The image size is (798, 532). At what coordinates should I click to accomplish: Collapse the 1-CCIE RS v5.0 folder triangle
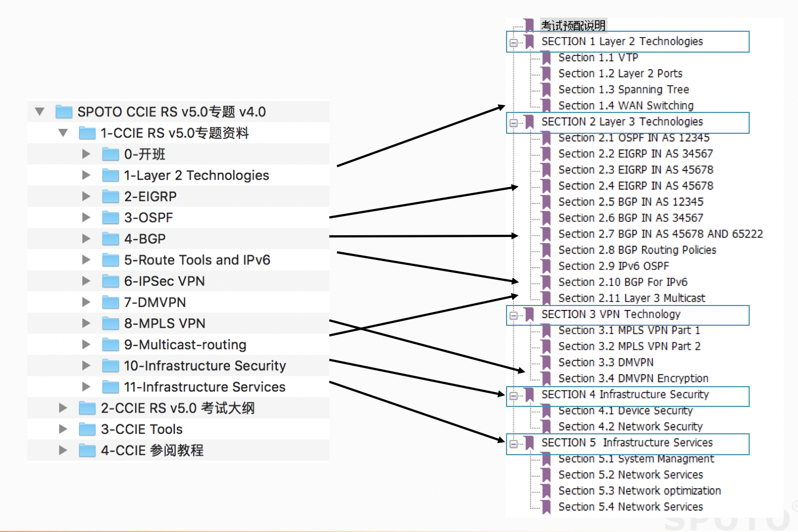click(63, 133)
